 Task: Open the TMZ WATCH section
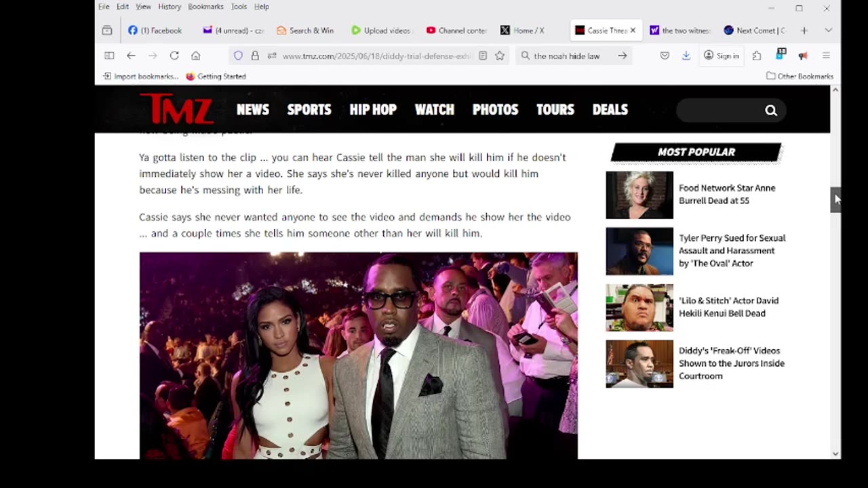point(435,110)
